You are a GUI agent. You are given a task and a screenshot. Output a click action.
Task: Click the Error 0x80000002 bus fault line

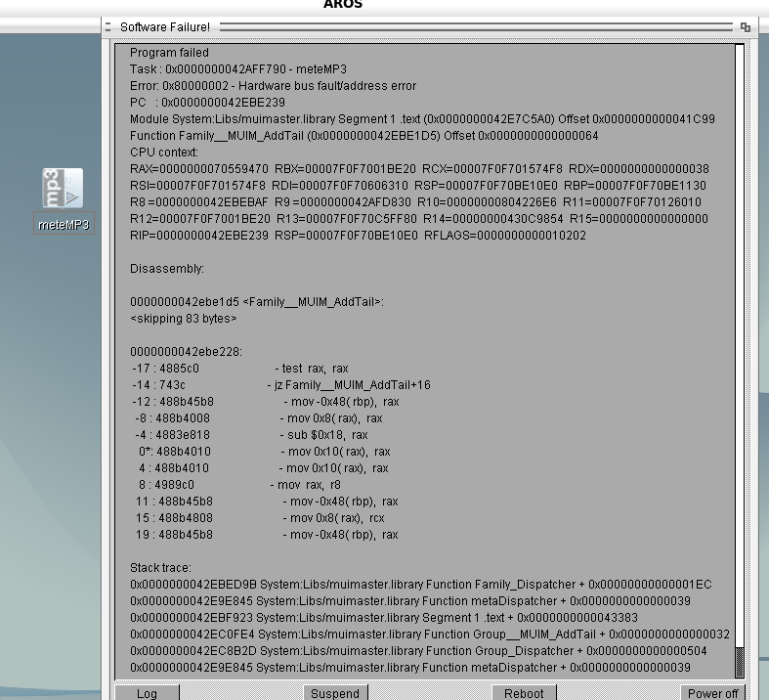coord(274,86)
